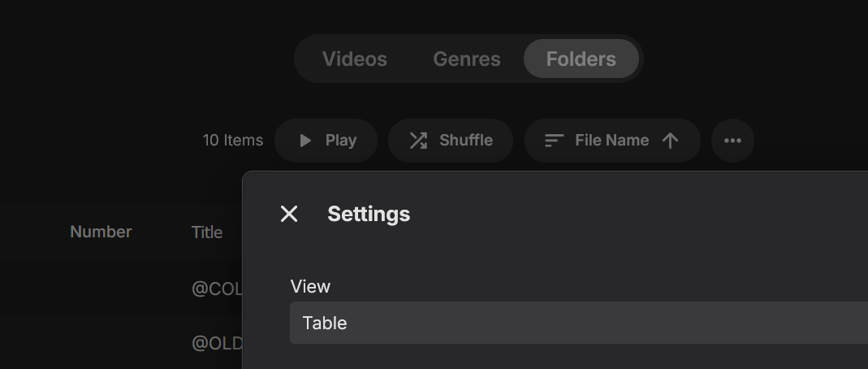Click the Shuffle crossed-arrows icon
Viewport: 868px width, 369px height.
tap(418, 141)
